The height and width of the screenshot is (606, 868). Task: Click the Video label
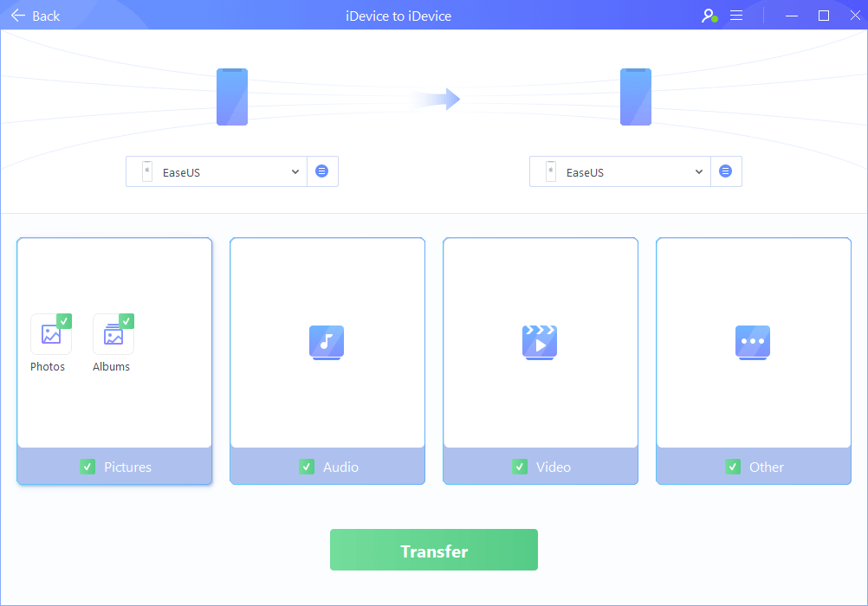point(554,467)
